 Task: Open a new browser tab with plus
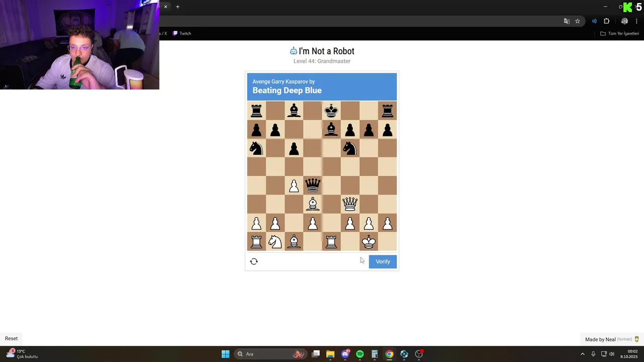pyautogui.click(x=178, y=7)
